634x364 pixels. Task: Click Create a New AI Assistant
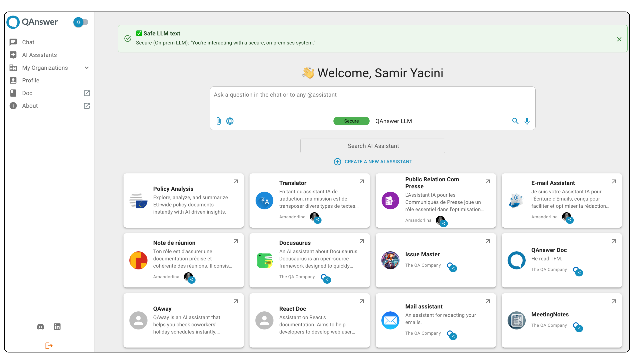[x=373, y=161]
